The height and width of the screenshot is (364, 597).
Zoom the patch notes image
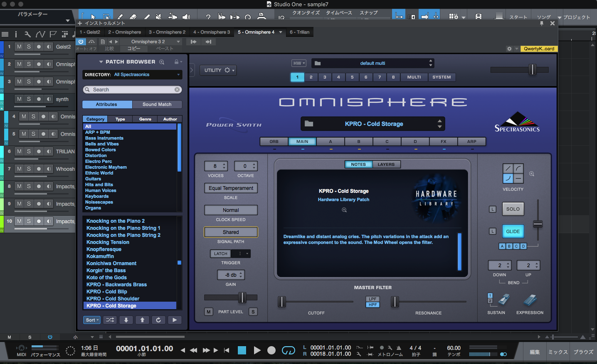point(344,210)
